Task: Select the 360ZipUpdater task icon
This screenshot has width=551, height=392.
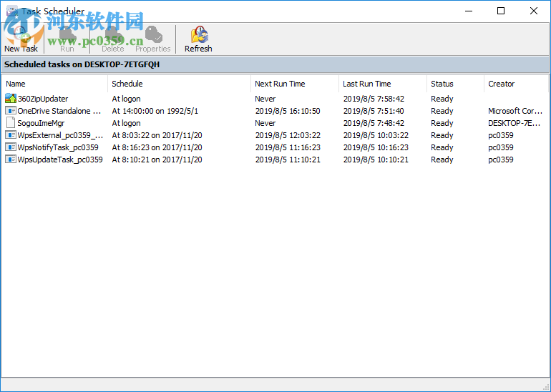Action: coord(11,98)
